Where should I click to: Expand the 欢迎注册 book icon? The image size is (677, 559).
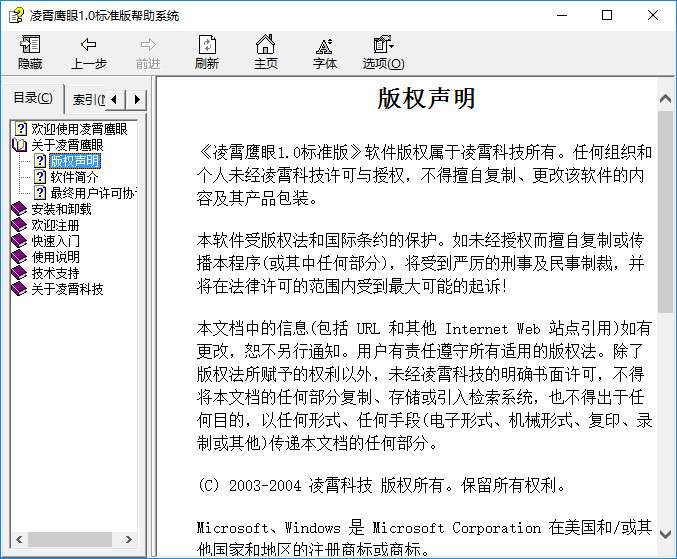[x=19, y=225]
